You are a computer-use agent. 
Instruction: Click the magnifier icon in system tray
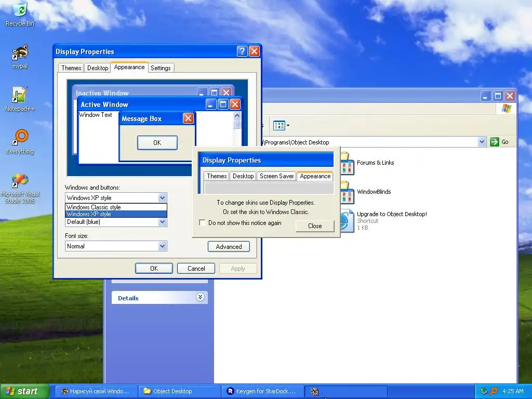click(x=494, y=391)
